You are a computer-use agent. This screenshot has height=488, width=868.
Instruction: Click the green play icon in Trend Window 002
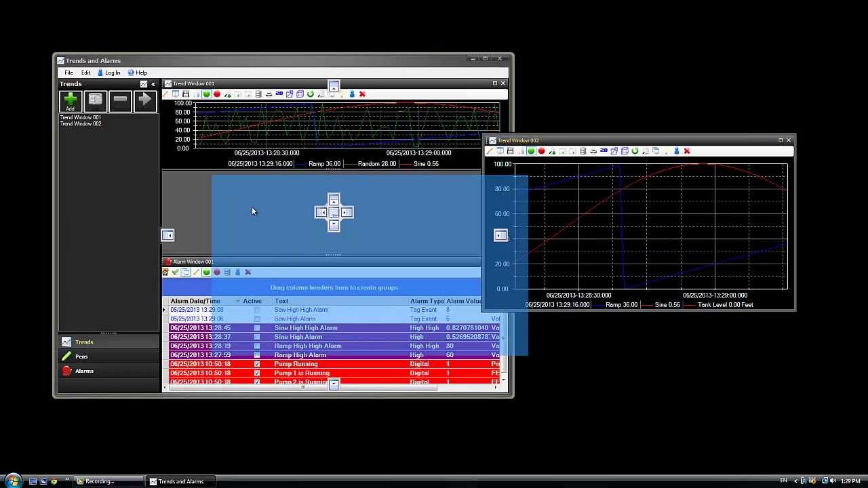click(x=531, y=151)
